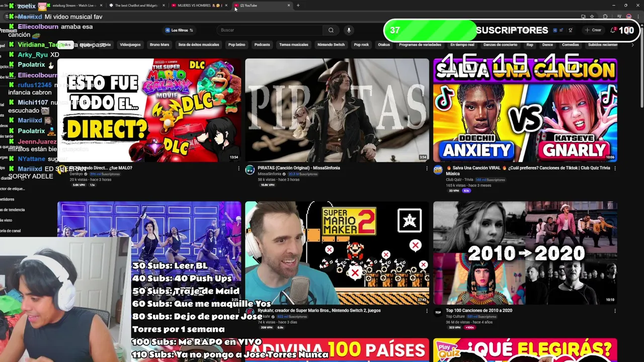
Task: Click chat username Elliecolbourn amaba esa
Action: pos(38,27)
